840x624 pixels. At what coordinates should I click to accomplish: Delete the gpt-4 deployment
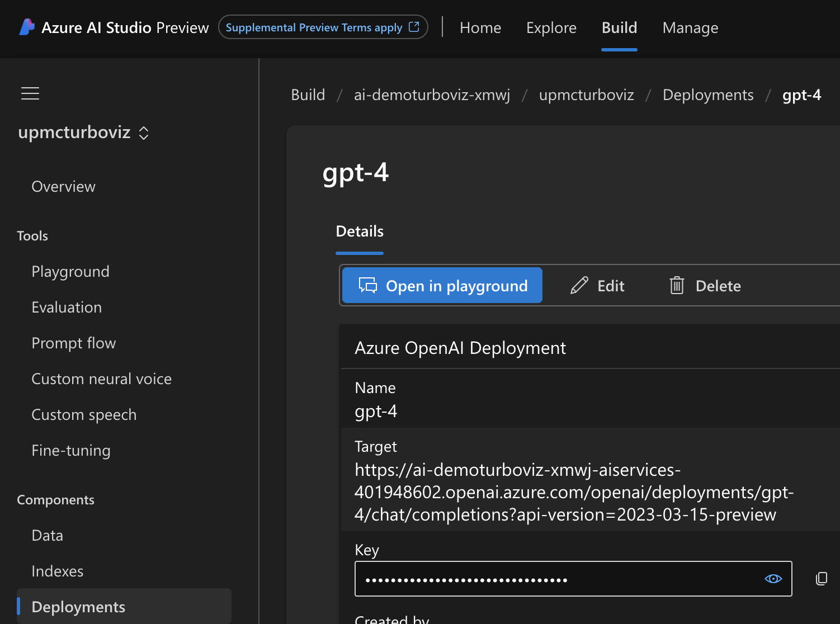tap(705, 286)
